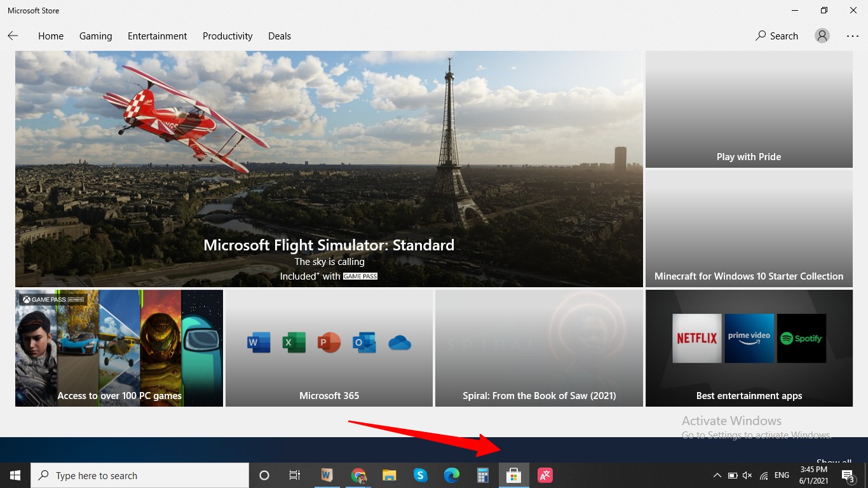Click the Best entertainment apps label
This screenshot has width=868, height=488.
749,396
